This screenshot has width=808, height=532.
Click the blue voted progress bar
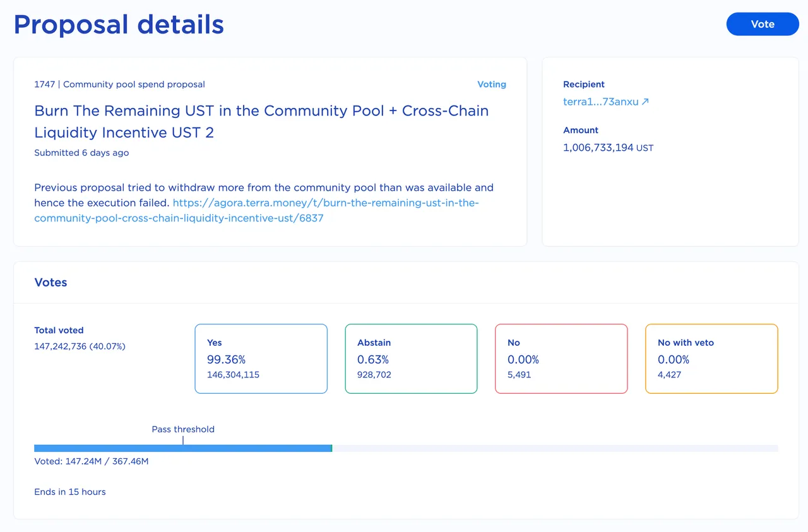click(182, 448)
